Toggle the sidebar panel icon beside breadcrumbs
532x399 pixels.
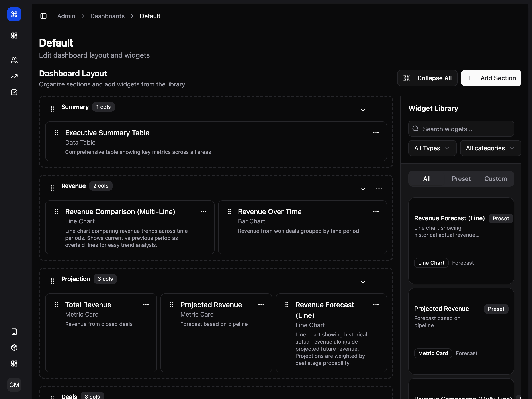coord(43,16)
